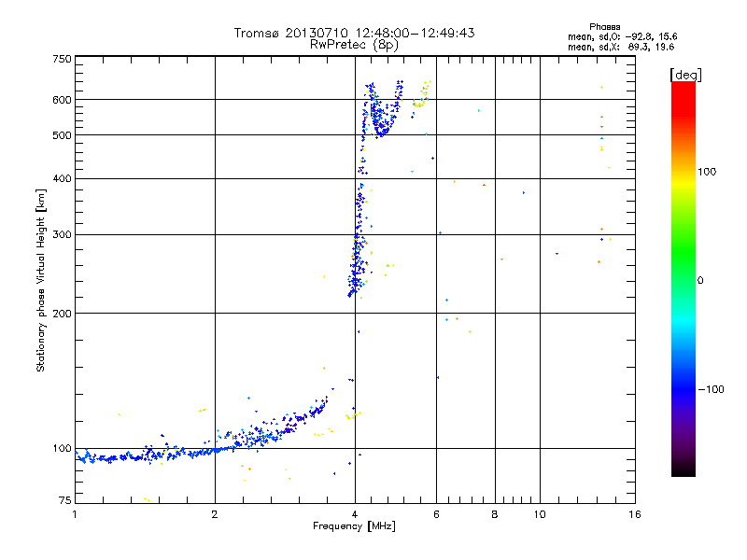Click the "Phases" header text
This screenshot has width=747, height=560.
tap(604, 27)
